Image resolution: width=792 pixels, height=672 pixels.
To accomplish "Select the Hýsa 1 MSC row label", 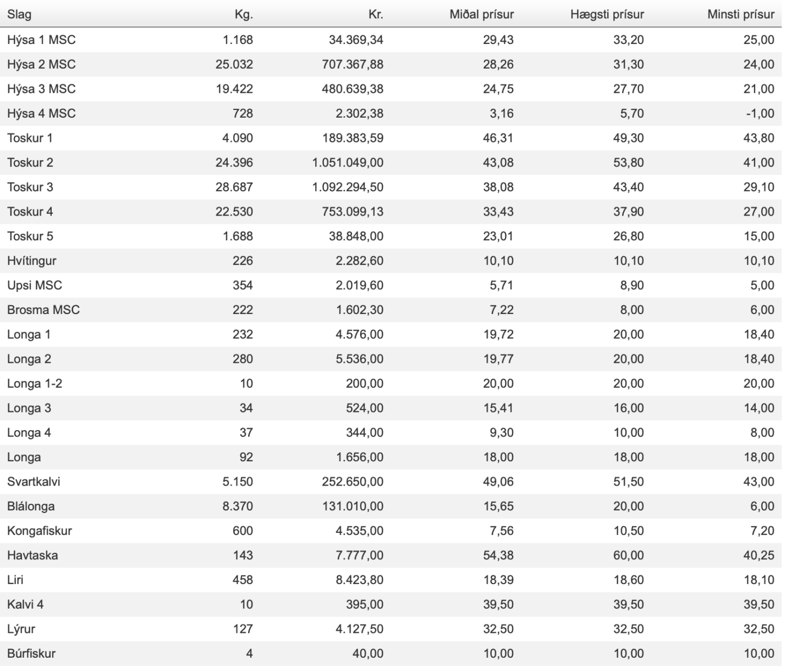I will [41, 40].
